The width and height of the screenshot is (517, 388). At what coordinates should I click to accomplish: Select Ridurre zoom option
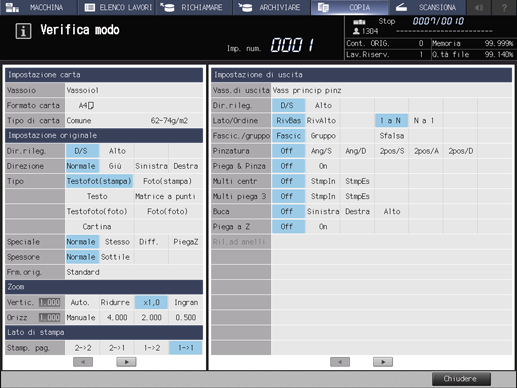115,302
